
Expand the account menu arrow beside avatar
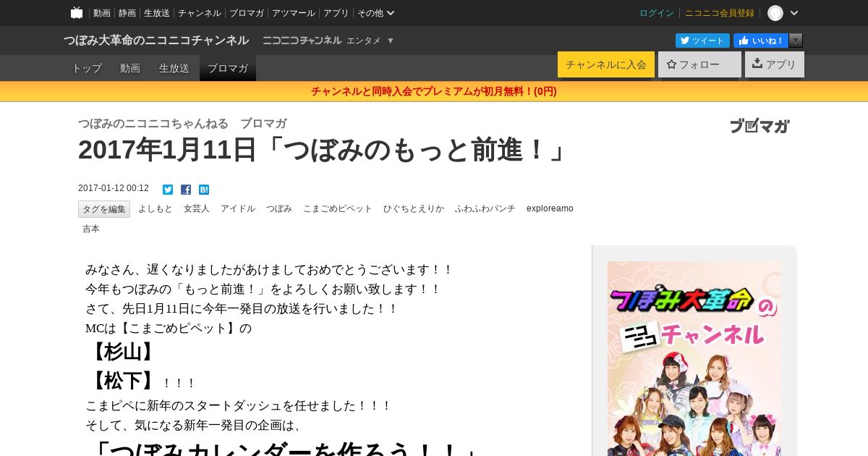click(794, 13)
